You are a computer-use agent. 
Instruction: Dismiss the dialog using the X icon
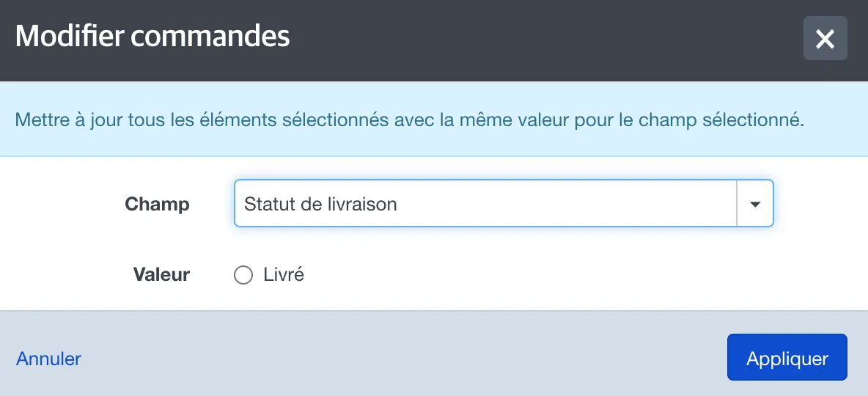(x=825, y=38)
